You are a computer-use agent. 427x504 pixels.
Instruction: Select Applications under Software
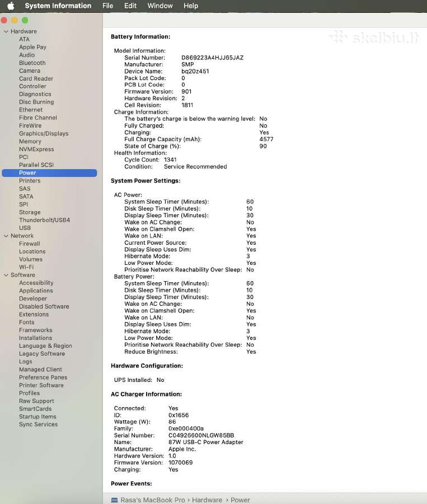36,291
